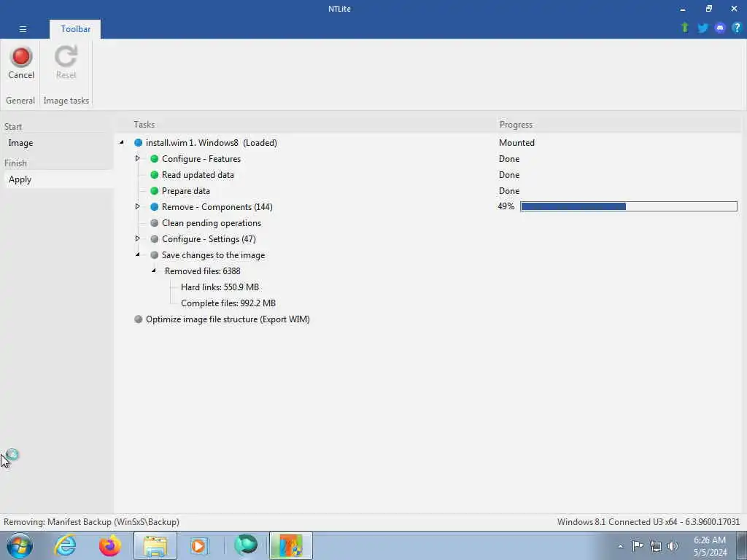Click Done status of Configure - Features
This screenshot has width=747, height=560.
(x=508, y=159)
